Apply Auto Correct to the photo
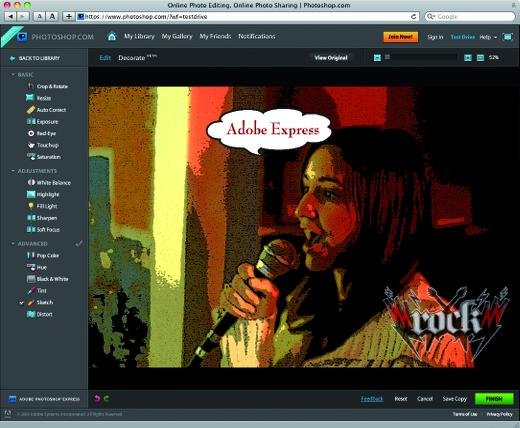This screenshot has height=428, width=520. pos(47,110)
